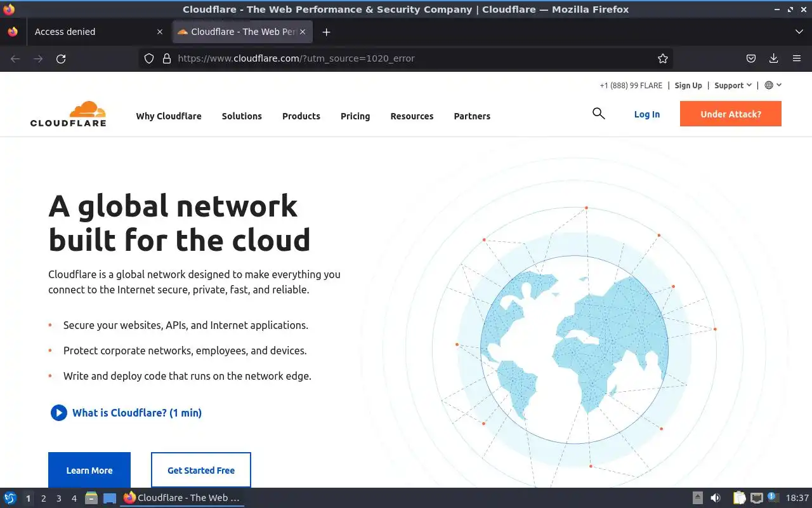
Task: Open the Partners menu
Action: [472, 116]
